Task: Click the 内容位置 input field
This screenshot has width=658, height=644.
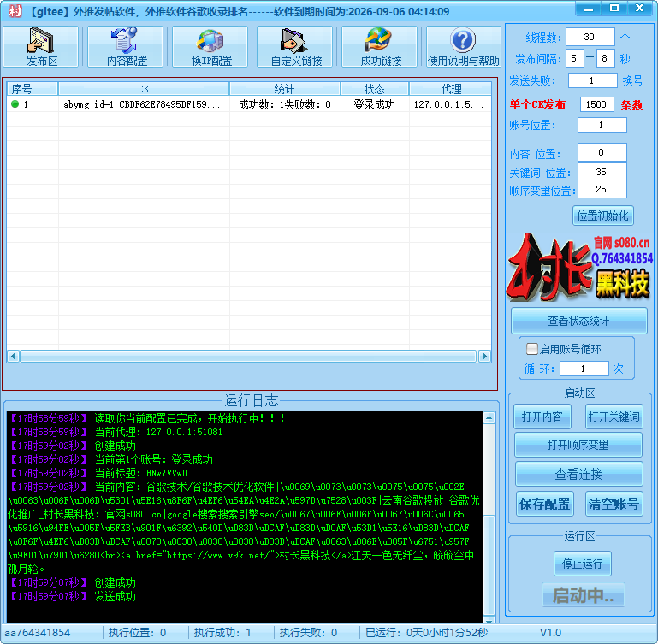Action: (x=602, y=152)
